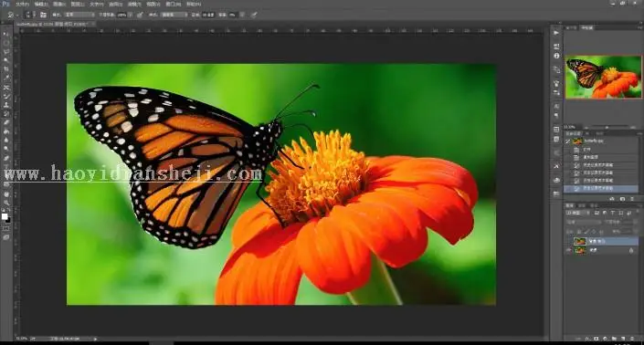Select the 打开 history state
Screen dimensions: 644x345
point(602,150)
